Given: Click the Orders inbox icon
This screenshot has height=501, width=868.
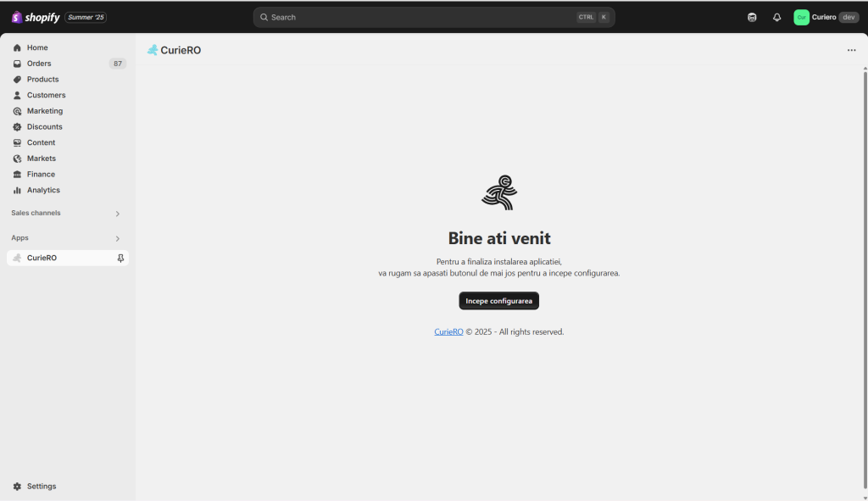Looking at the screenshot, I should 17,64.
